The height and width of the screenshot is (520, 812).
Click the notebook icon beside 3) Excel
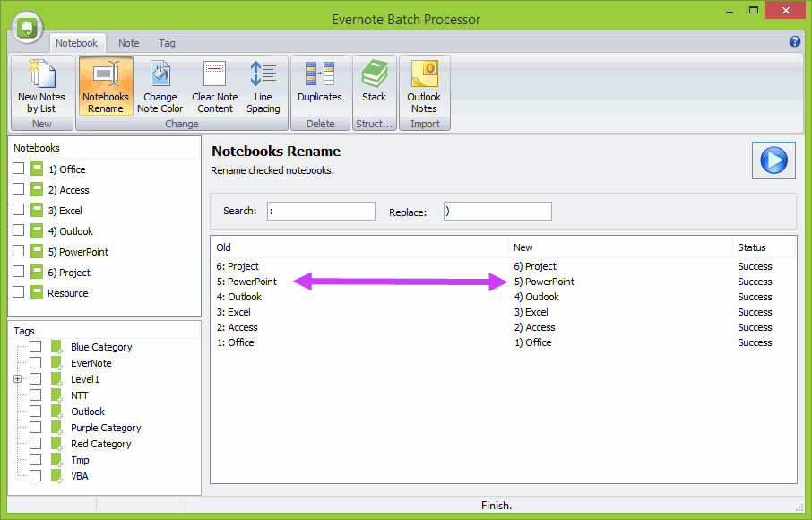click(37, 211)
